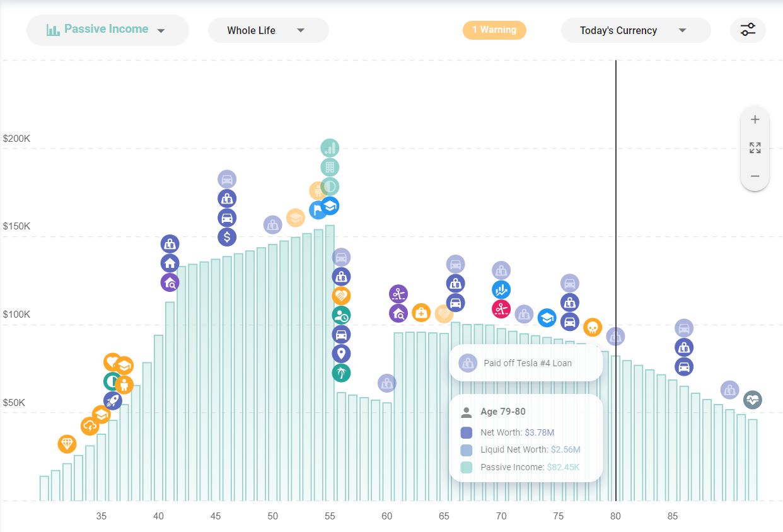
Task: Open the Today's Currency dropdown
Action: (635, 30)
